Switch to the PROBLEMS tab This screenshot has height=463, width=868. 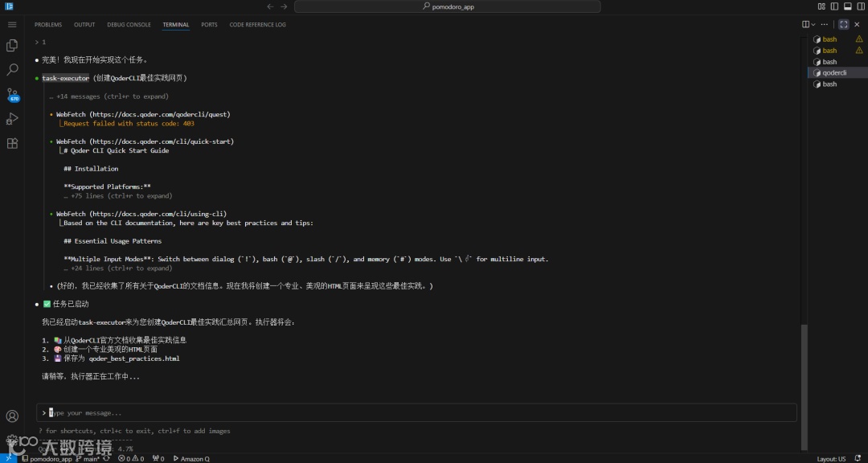tap(48, 25)
